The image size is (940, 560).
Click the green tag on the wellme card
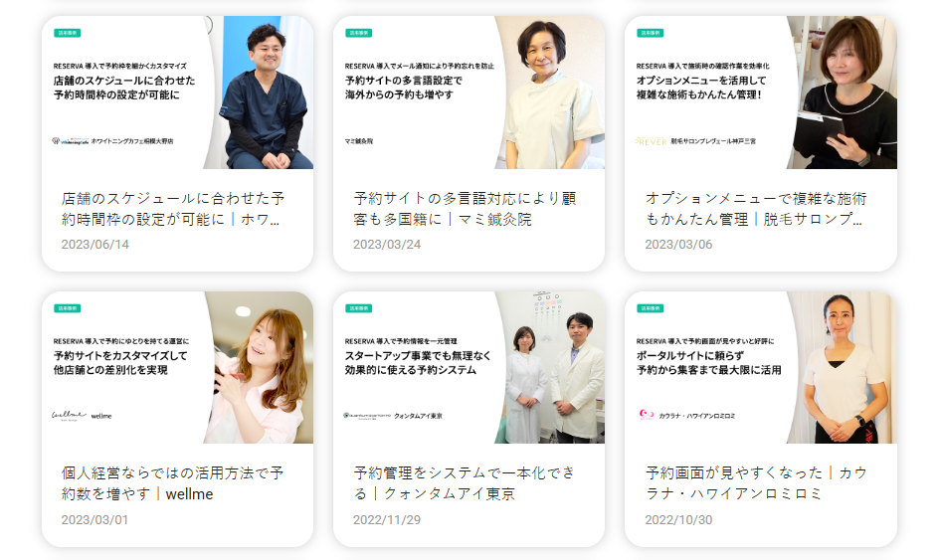[68, 308]
